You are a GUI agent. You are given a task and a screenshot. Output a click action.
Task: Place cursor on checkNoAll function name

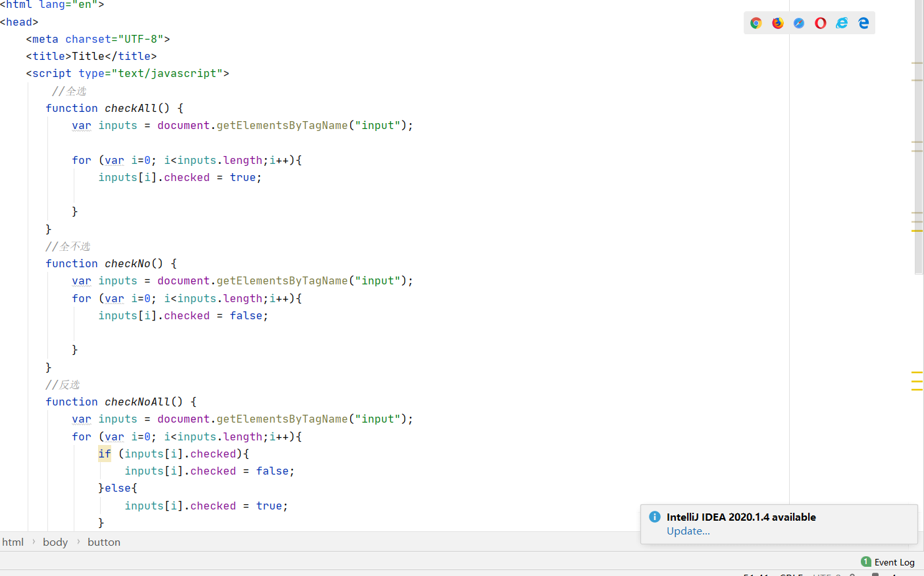[138, 402]
